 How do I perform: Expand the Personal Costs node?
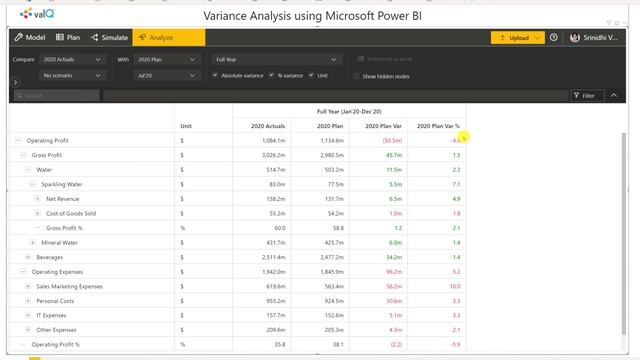(28, 301)
